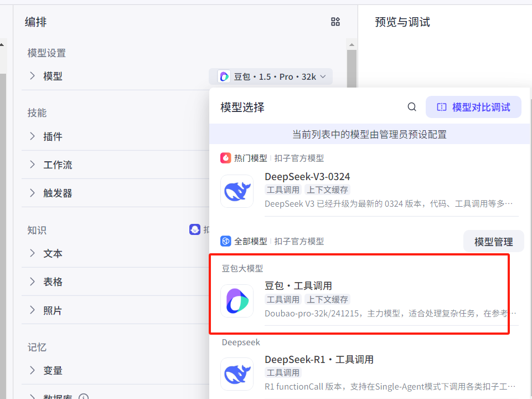
Task: Expand the 变量 memory section
Action: 32,370
